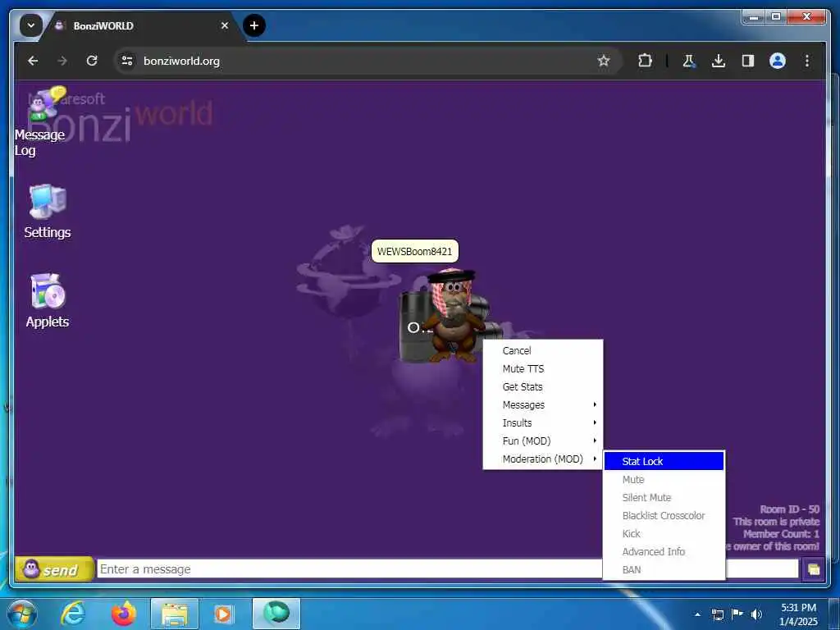Launch Firefox from taskbar
Viewport: 840px width, 630px height.
point(123,614)
